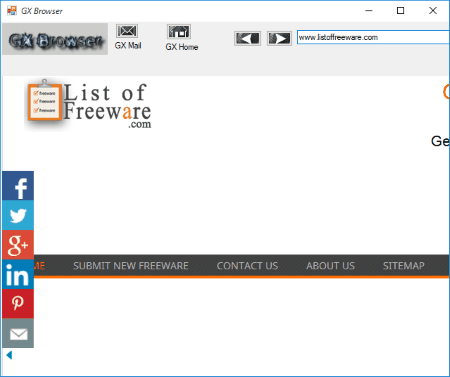Minimize the GX Browser window

point(369,11)
